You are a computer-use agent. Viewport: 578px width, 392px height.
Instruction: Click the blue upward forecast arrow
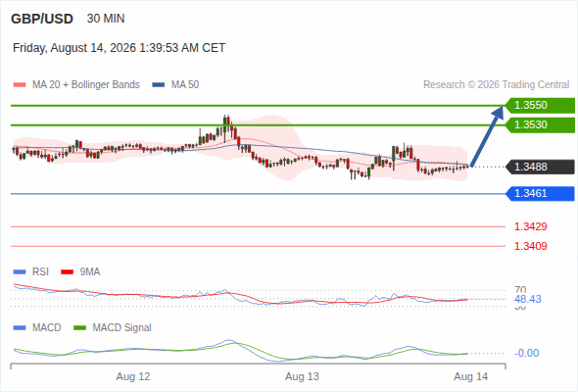(x=487, y=136)
